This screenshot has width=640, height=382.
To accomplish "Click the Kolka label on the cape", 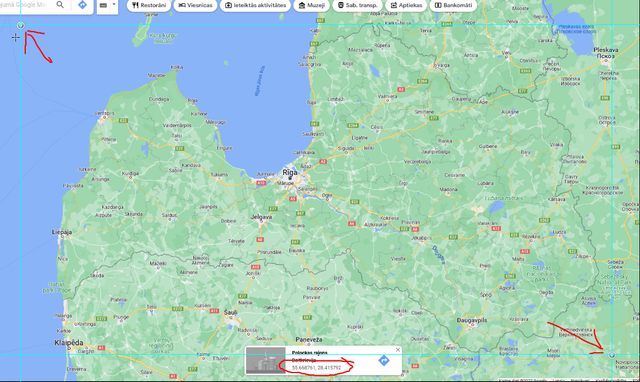I will (x=176, y=67).
